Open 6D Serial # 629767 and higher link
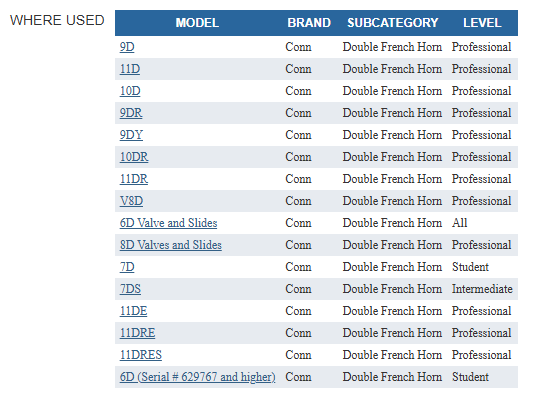This screenshot has height=400, width=538. pos(198,377)
